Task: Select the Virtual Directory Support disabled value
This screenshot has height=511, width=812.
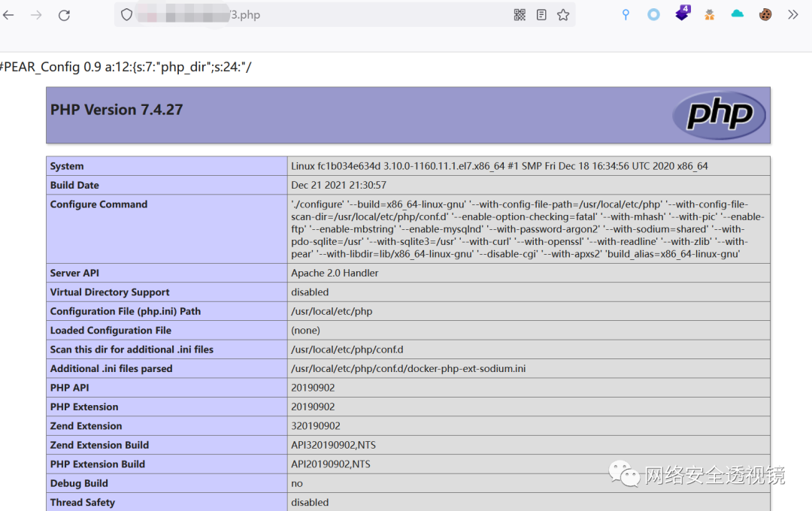Action: [x=310, y=292]
